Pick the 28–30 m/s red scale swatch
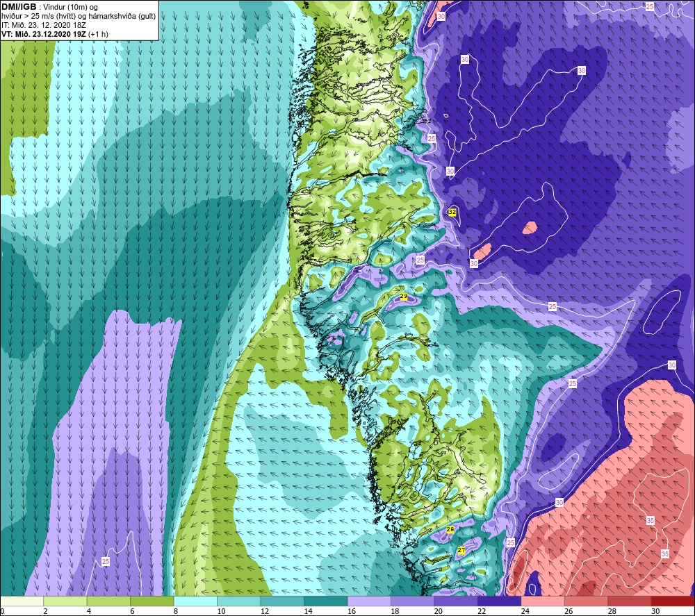The width and height of the screenshot is (695, 616). (630, 601)
